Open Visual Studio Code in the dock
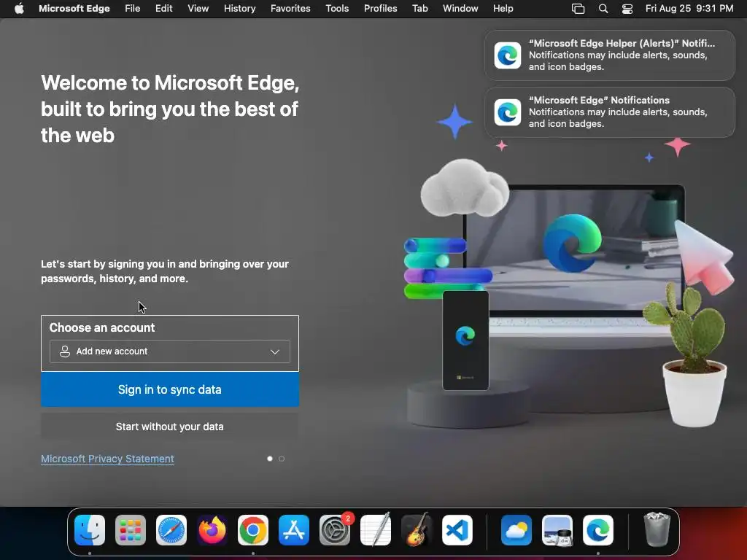 (x=457, y=530)
